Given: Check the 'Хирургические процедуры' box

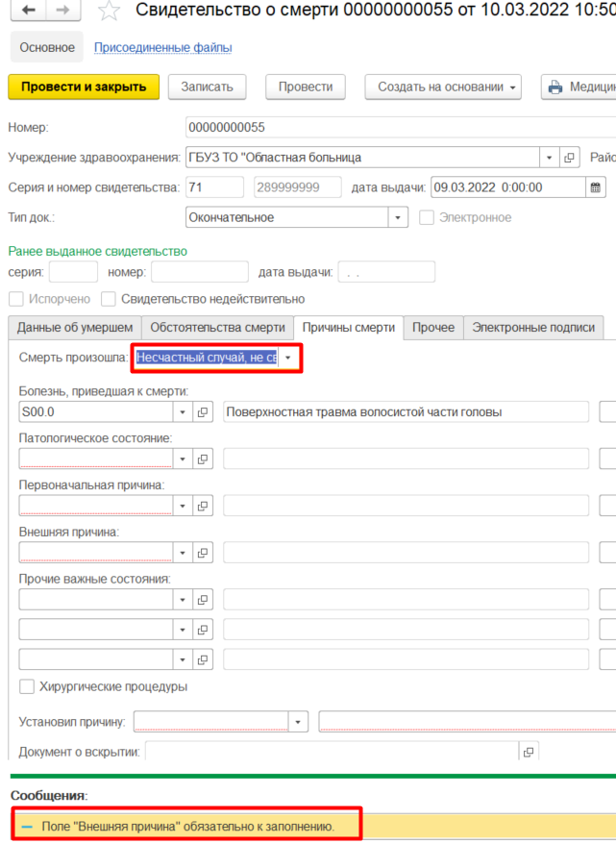Looking at the screenshot, I should click(27, 686).
